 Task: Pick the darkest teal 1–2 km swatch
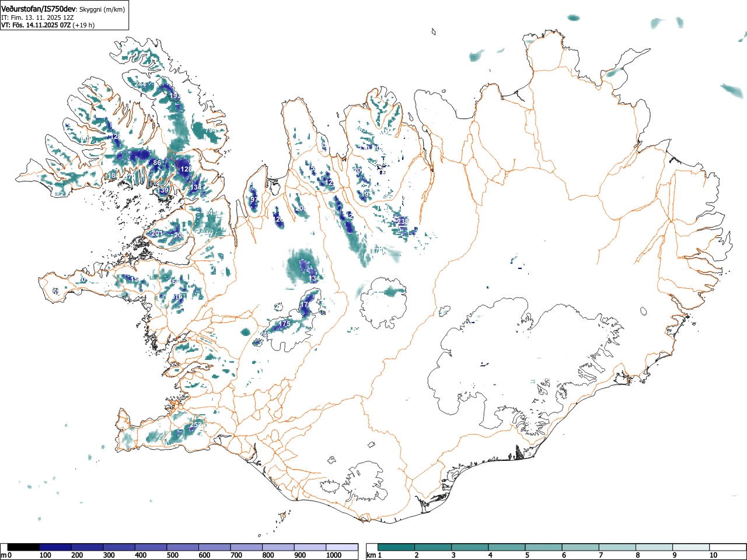[396, 547]
